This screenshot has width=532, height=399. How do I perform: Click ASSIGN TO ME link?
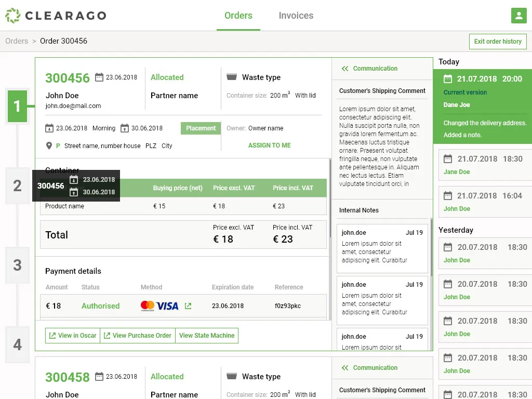(269, 145)
